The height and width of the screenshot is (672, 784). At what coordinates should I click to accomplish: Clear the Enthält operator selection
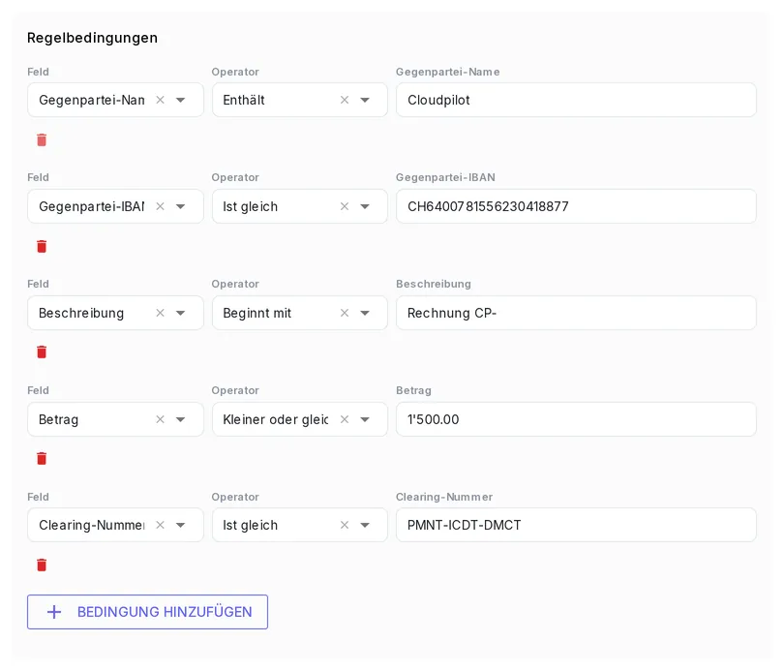[x=345, y=100]
